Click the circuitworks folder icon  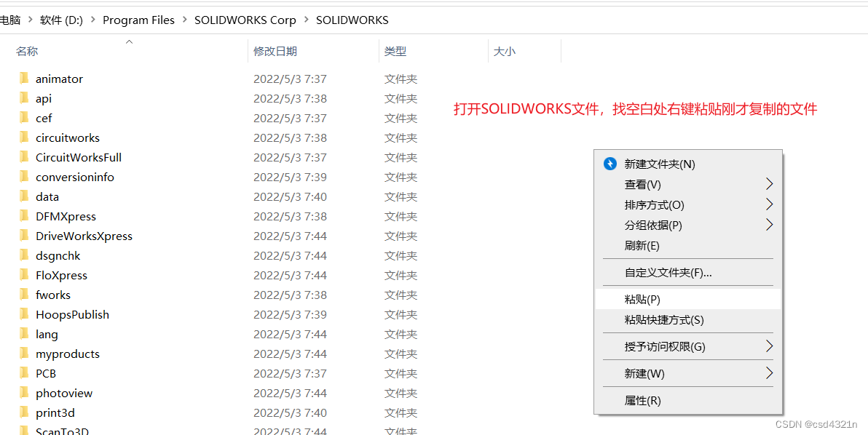(24, 137)
